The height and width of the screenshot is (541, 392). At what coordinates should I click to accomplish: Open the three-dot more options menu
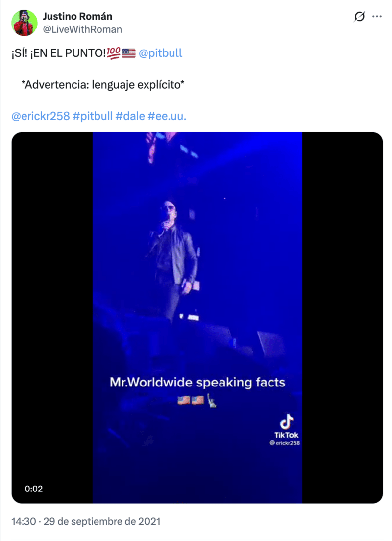[x=377, y=17]
